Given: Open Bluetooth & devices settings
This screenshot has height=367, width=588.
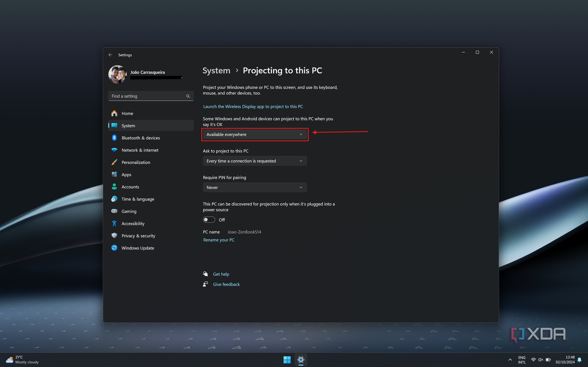Looking at the screenshot, I should tap(151, 138).
